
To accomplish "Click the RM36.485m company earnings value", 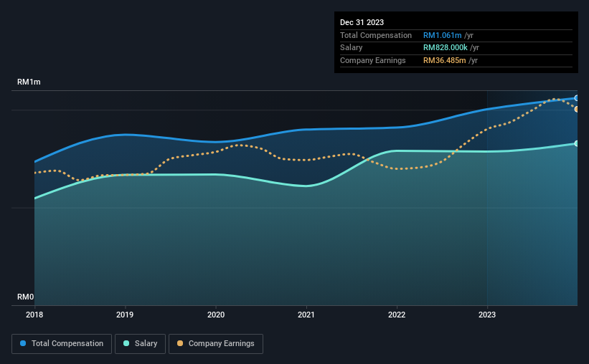I will pos(444,60).
